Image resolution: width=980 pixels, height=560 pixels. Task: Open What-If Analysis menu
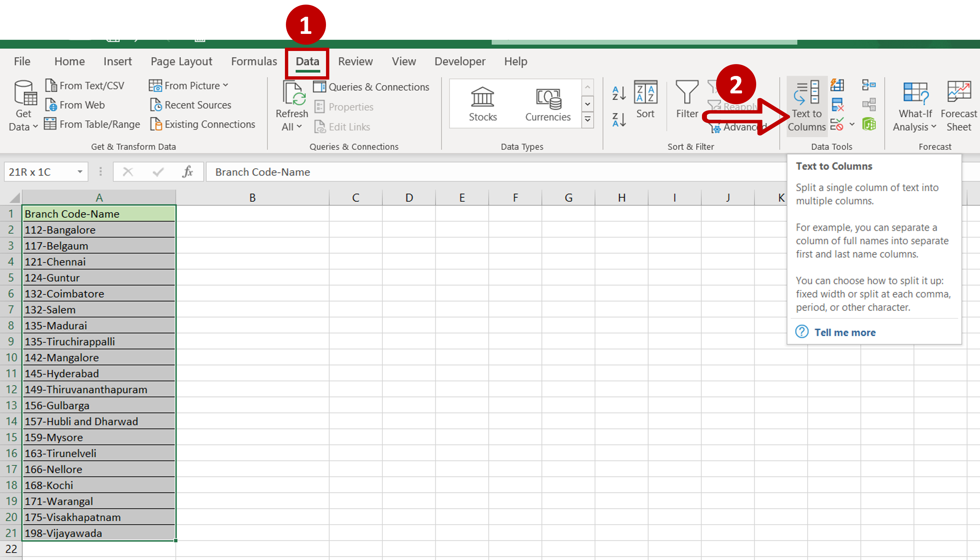915,106
